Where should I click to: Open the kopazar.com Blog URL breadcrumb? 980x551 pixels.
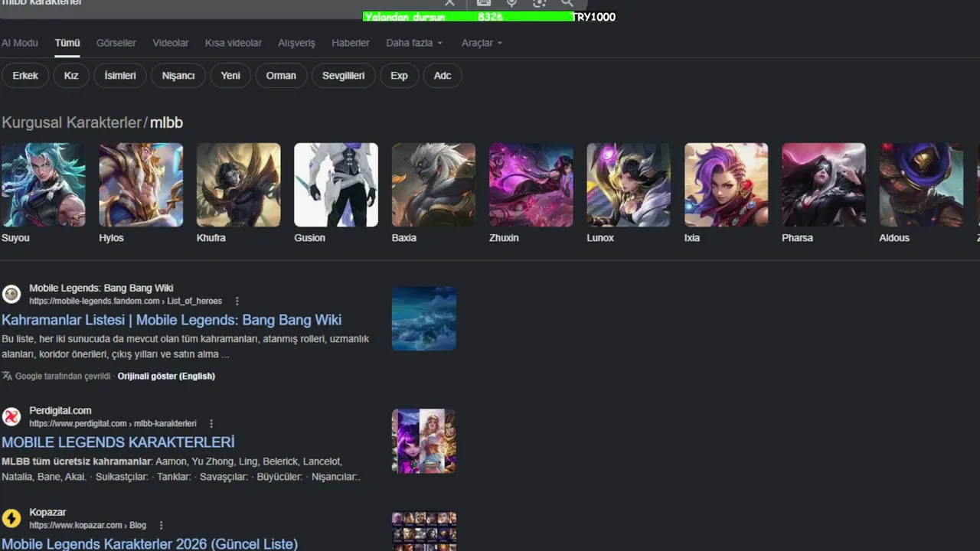(x=87, y=526)
